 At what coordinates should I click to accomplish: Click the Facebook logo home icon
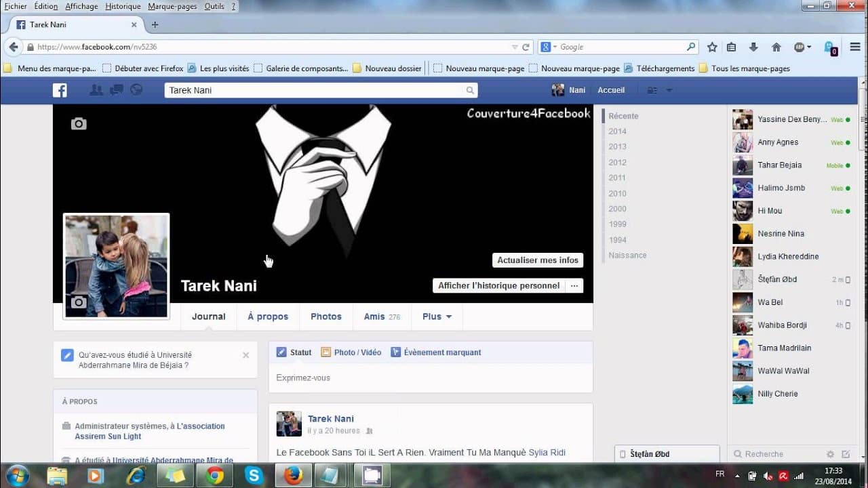coord(60,90)
